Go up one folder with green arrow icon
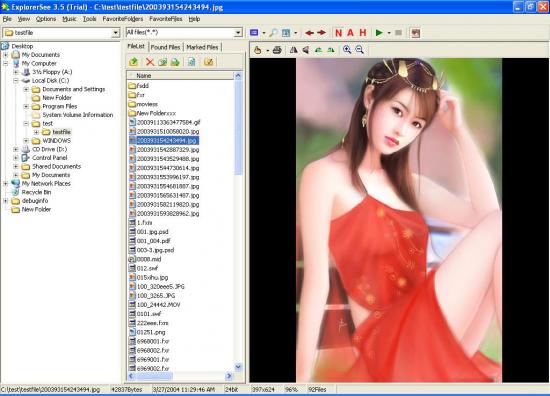Viewport: 550px width, 396px height. [133, 62]
